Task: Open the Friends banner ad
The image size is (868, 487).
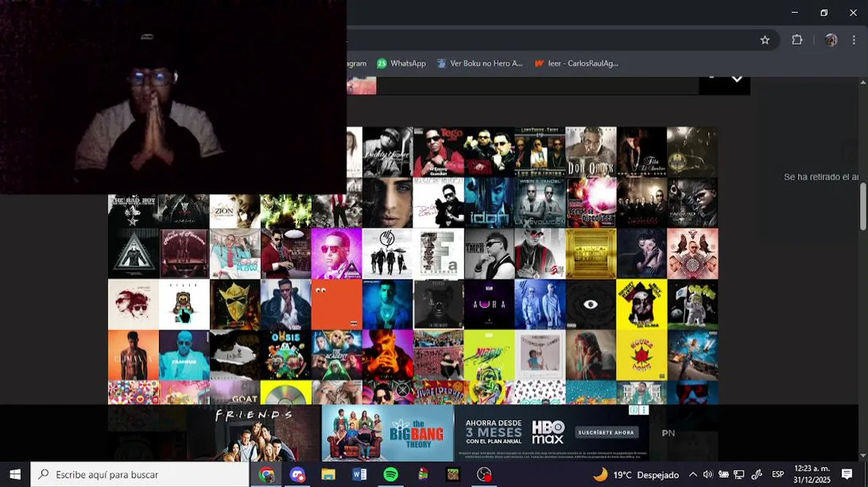Action: coord(254,433)
